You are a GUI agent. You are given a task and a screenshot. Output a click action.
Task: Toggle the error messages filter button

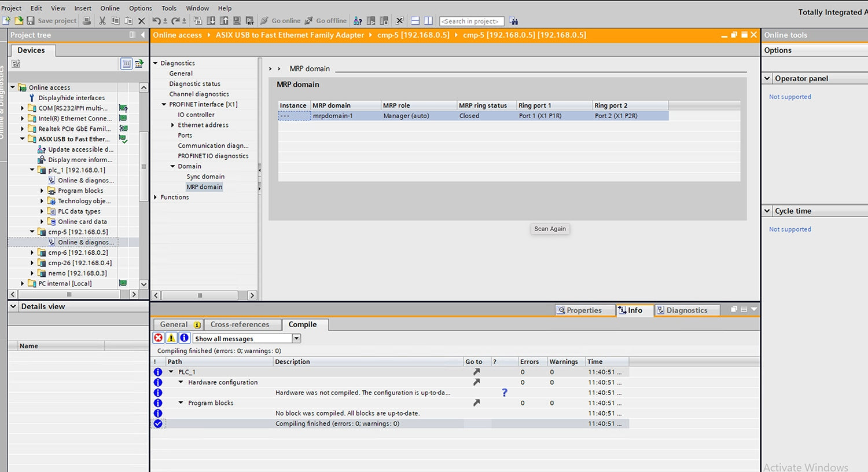159,338
